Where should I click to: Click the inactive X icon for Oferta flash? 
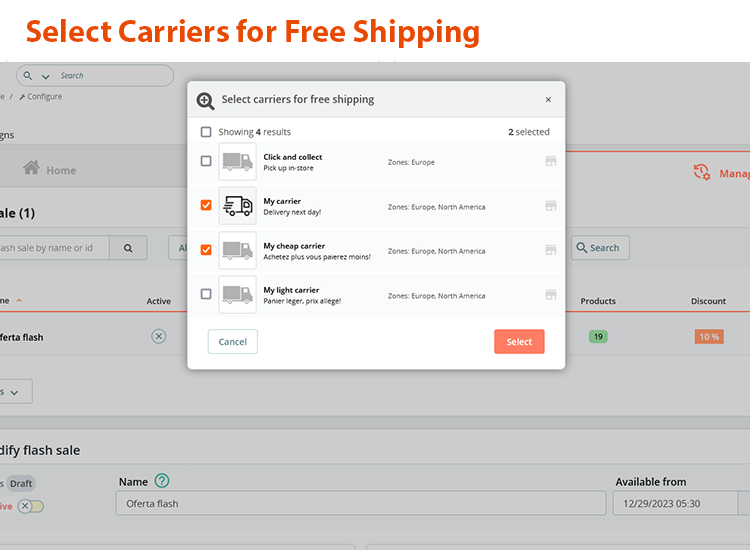[x=158, y=337]
